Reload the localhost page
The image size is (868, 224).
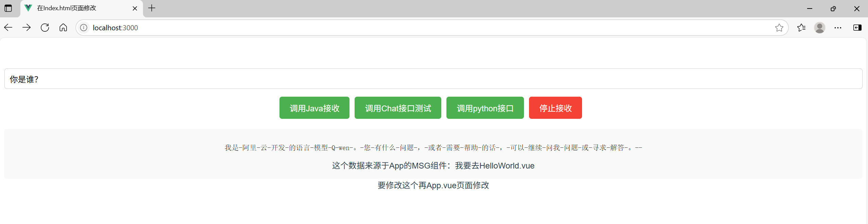[45, 28]
